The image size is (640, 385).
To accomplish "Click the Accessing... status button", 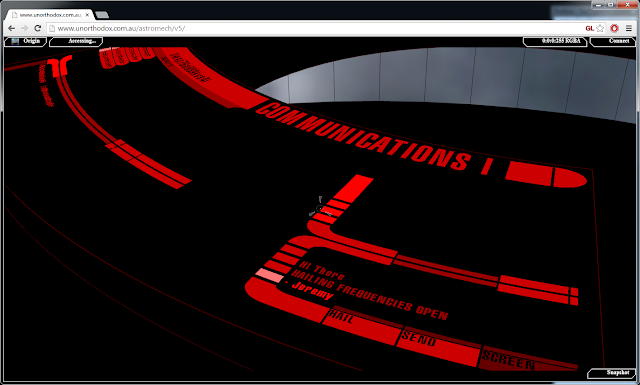I will pyautogui.click(x=76, y=41).
